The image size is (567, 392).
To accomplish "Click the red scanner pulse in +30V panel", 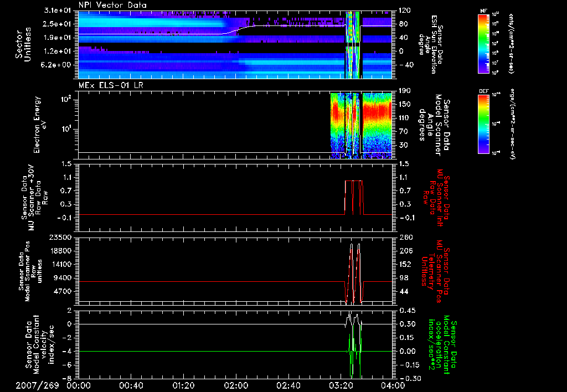I will pos(354,197).
